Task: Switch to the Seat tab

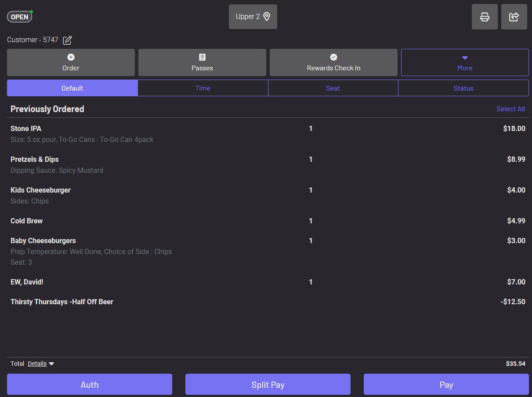Action: click(333, 88)
